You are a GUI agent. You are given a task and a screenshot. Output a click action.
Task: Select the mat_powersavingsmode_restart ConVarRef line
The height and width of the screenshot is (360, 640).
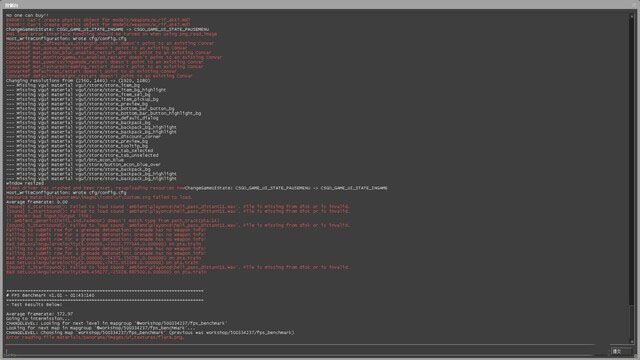[x=104, y=62]
